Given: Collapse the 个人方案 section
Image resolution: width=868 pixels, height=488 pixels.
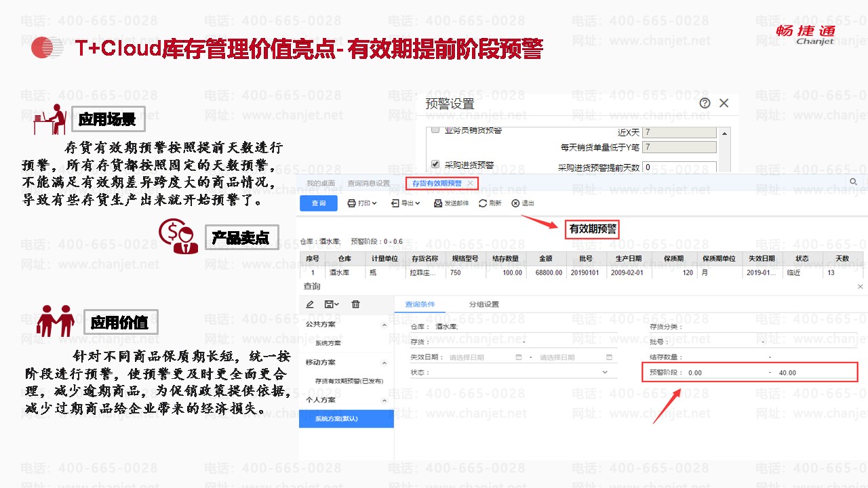Looking at the screenshot, I should click(x=384, y=401).
